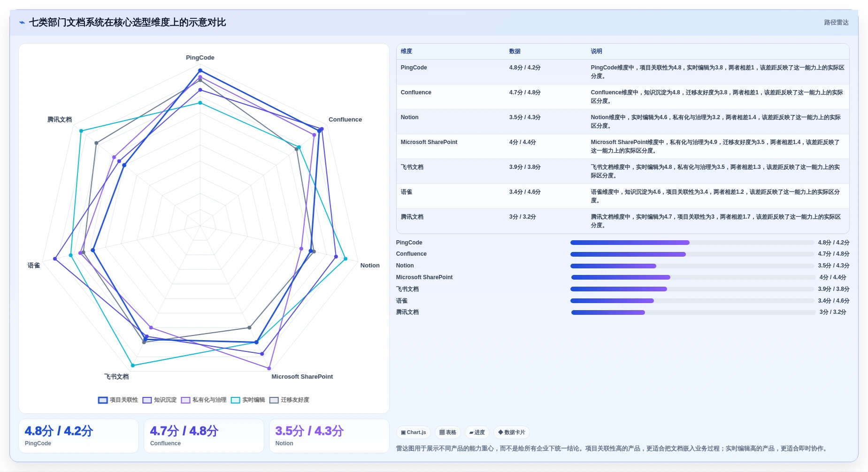Click the 实时编辑 legend color box
The image size is (868, 472).
pyautogui.click(x=235, y=400)
